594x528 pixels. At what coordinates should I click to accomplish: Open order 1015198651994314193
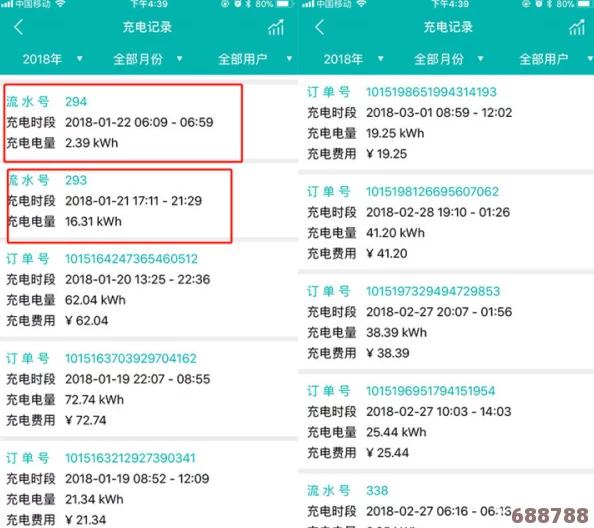click(x=431, y=92)
